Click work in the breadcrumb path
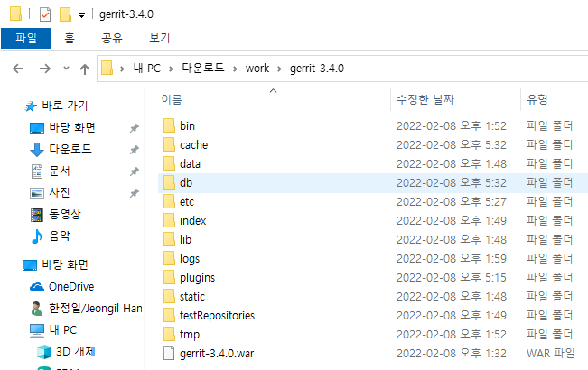Image resolution: width=588 pixels, height=370 pixels. [x=257, y=69]
